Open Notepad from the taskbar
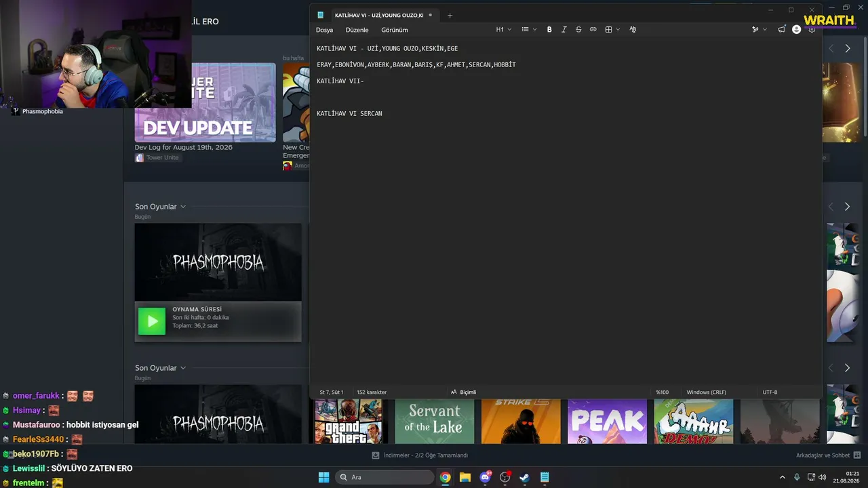The height and width of the screenshot is (488, 868). (x=545, y=477)
